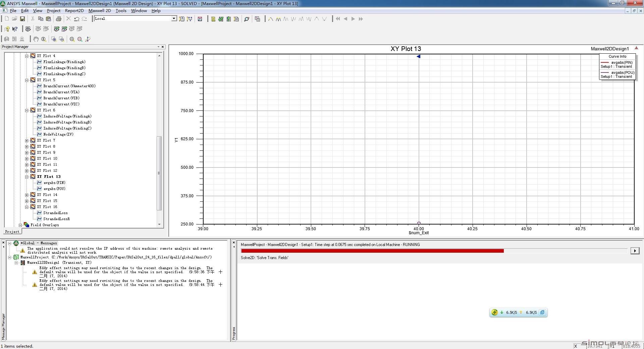The image size is (644, 349).
Task: Open the File menu
Action: 13,10
